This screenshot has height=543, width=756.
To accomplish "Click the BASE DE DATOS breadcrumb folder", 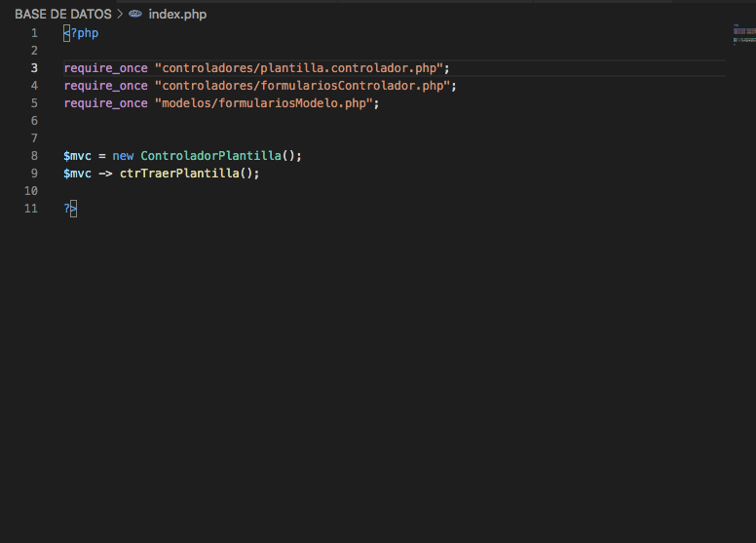I will point(63,15).
